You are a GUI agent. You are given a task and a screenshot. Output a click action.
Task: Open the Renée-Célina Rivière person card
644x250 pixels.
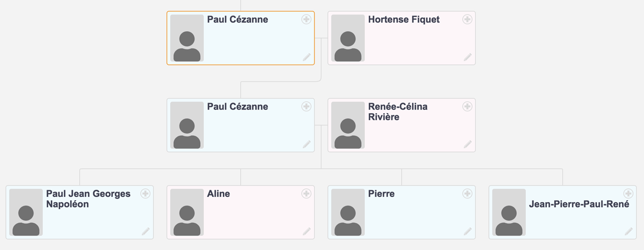pos(401,125)
